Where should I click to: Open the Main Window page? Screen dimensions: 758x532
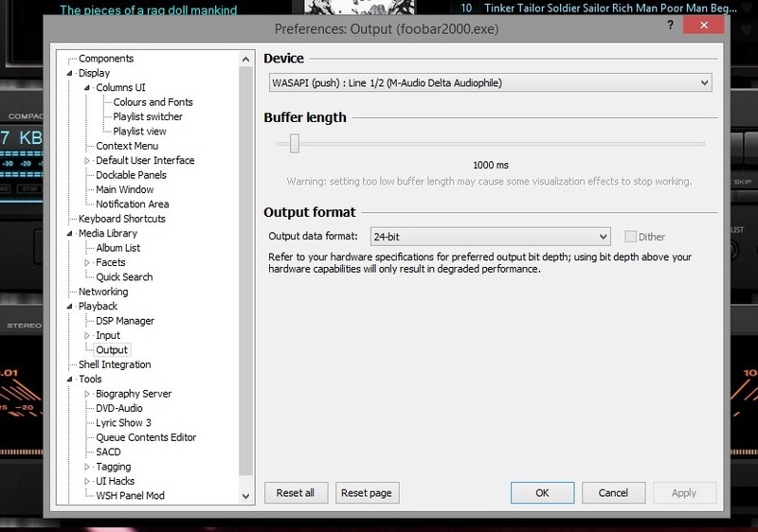coord(125,189)
